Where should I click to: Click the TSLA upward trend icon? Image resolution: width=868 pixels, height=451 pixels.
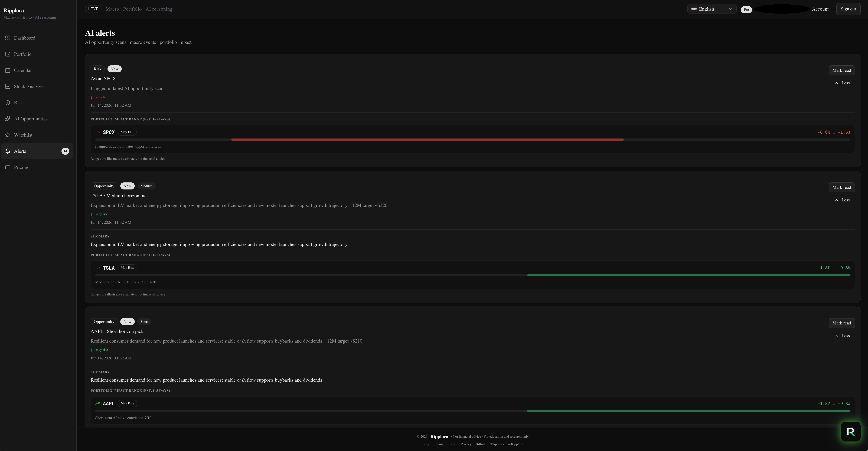coord(98,268)
